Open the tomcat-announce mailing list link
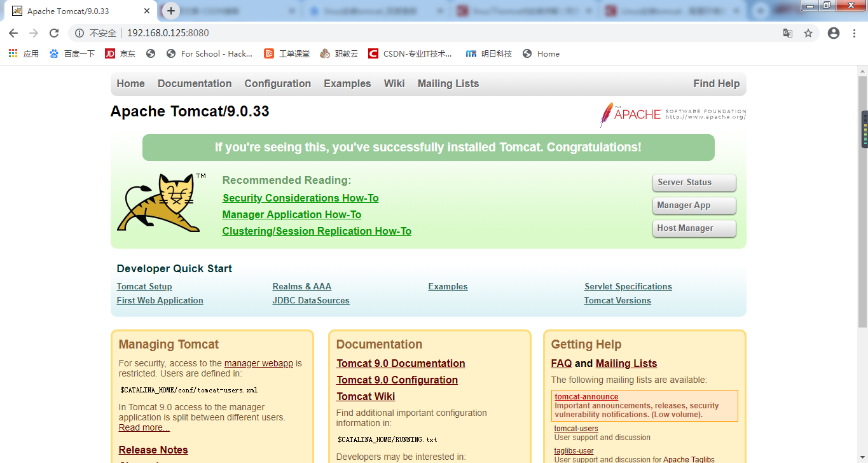Viewport: 868px width, 463px height. 586,396
